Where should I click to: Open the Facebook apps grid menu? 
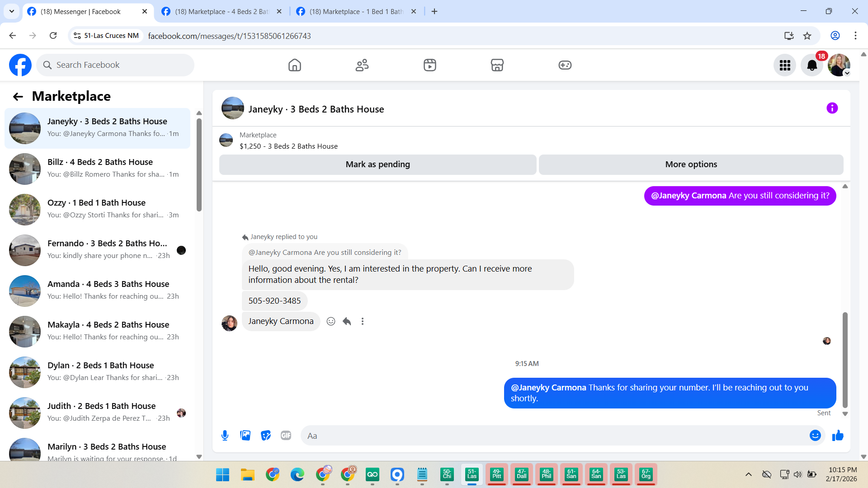785,66
